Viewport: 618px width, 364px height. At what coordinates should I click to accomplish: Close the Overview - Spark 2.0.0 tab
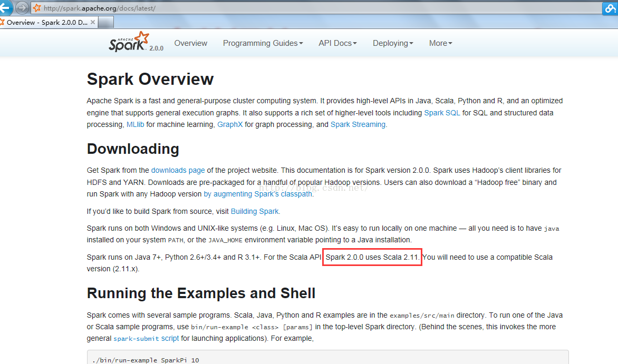(x=93, y=22)
